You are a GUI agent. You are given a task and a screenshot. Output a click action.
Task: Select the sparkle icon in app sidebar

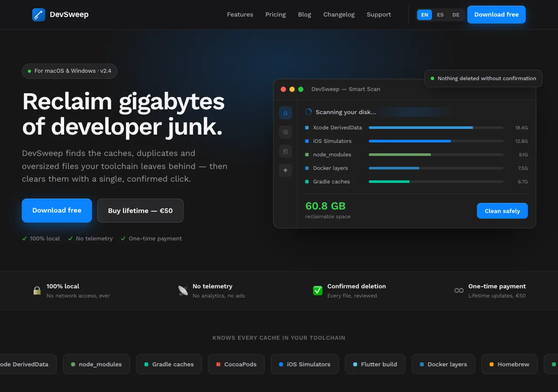click(x=286, y=170)
